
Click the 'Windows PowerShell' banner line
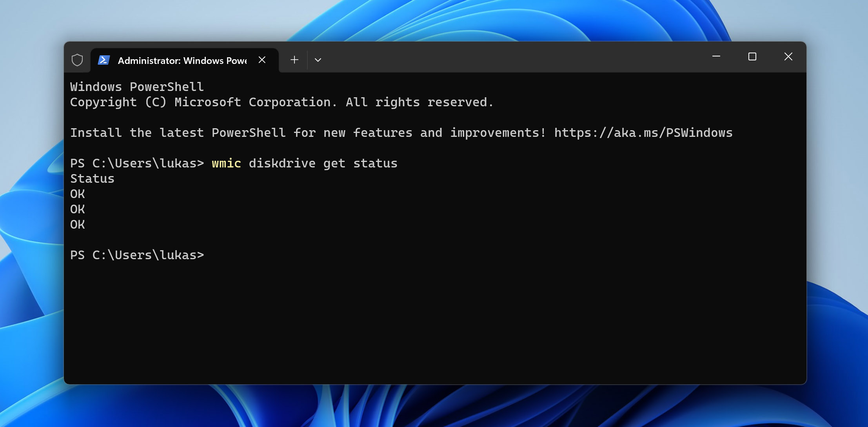tap(137, 87)
